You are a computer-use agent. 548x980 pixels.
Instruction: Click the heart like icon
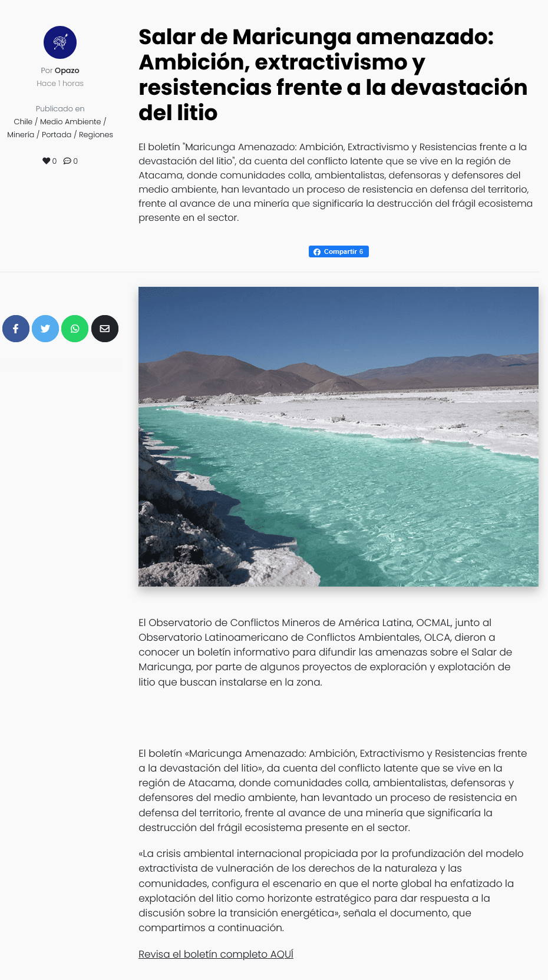tap(46, 161)
